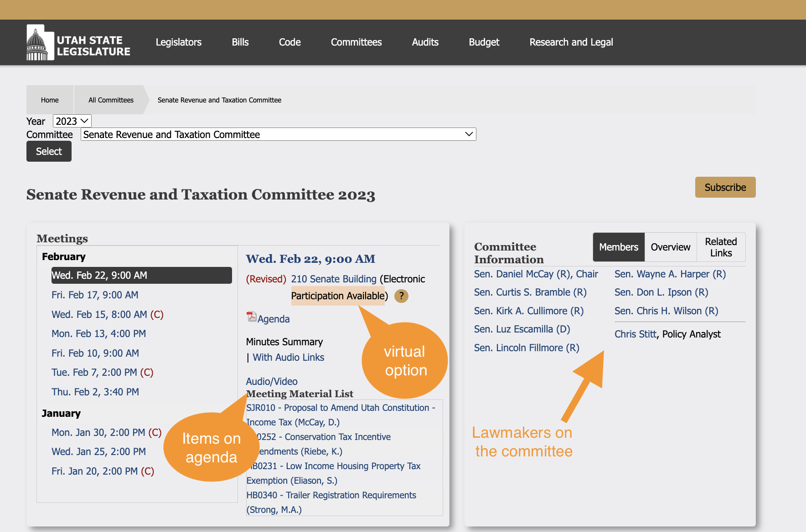The height and width of the screenshot is (532, 806).
Task: Open Budget menu
Action: (484, 42)
